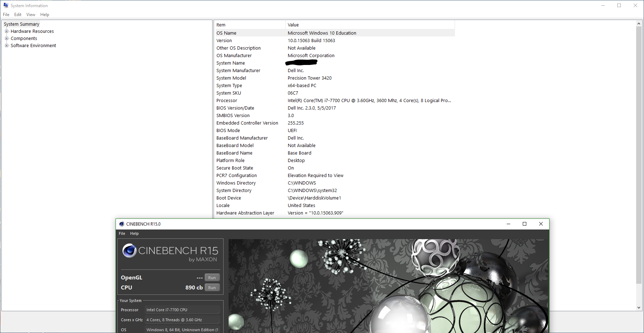Viewport: 644px width, 333px height.
Task: Open the Help menu in CINEBENCH
Action: 134,233
